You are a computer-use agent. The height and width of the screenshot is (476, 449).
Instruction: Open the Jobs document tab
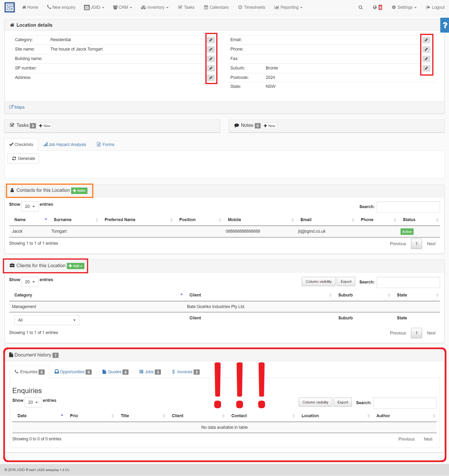[x=150, y=372]
